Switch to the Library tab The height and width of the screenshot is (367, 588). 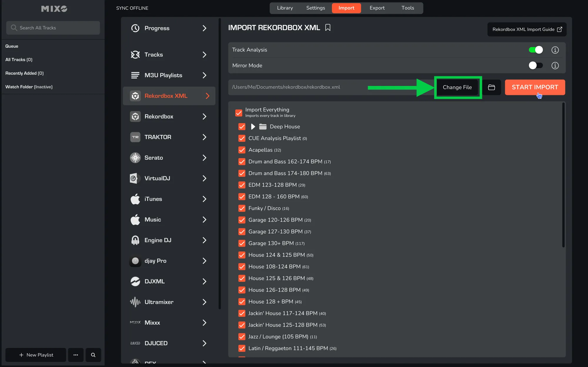tap(285, 8)
